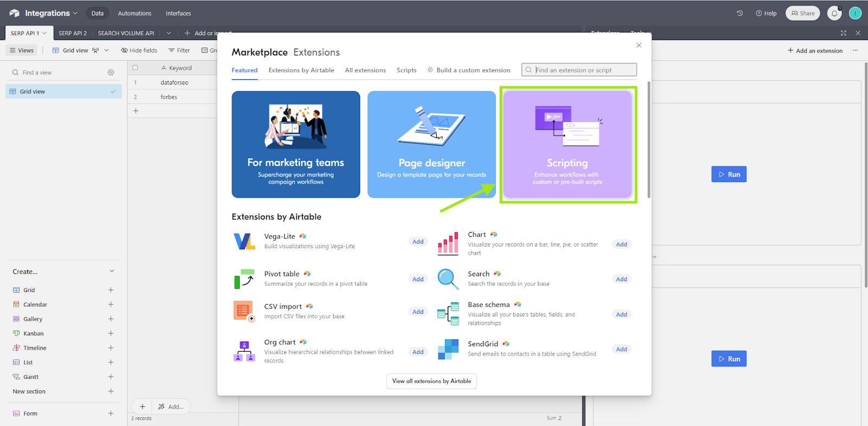
Task: Add the SendGrid extension
Action: [x=622, y=350]
